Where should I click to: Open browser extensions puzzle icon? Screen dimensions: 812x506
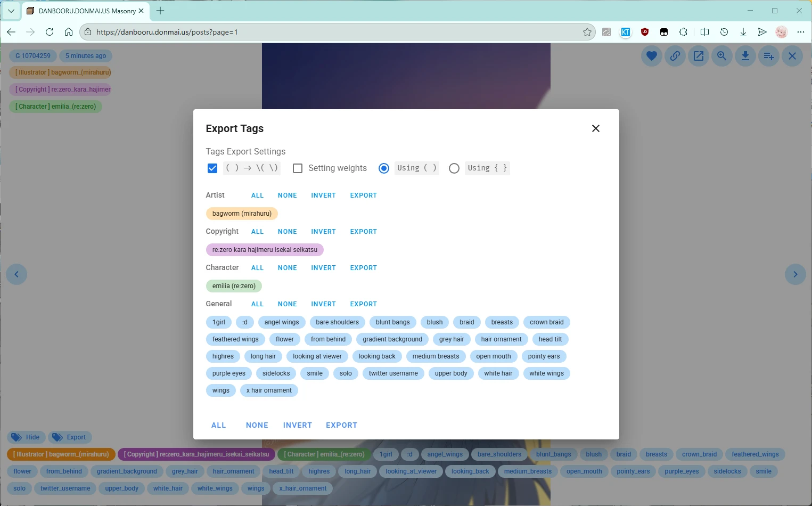tap(683, 32)
